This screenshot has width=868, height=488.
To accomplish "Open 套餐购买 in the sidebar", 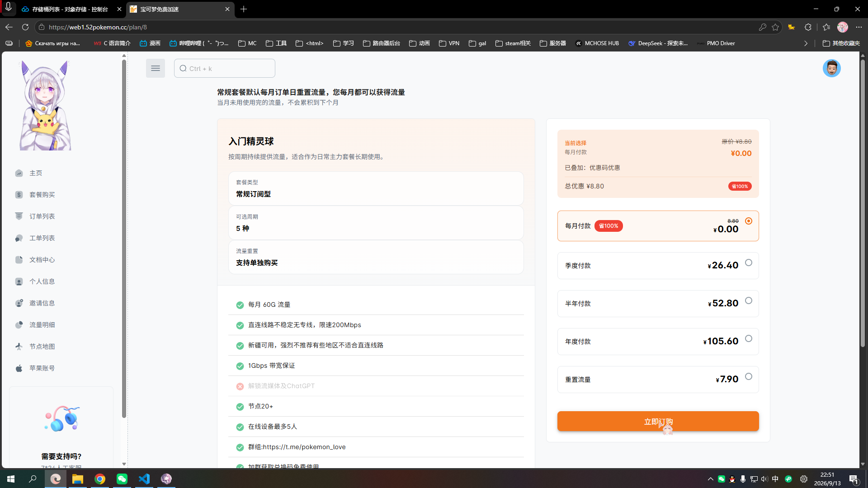I will (42, 195).
